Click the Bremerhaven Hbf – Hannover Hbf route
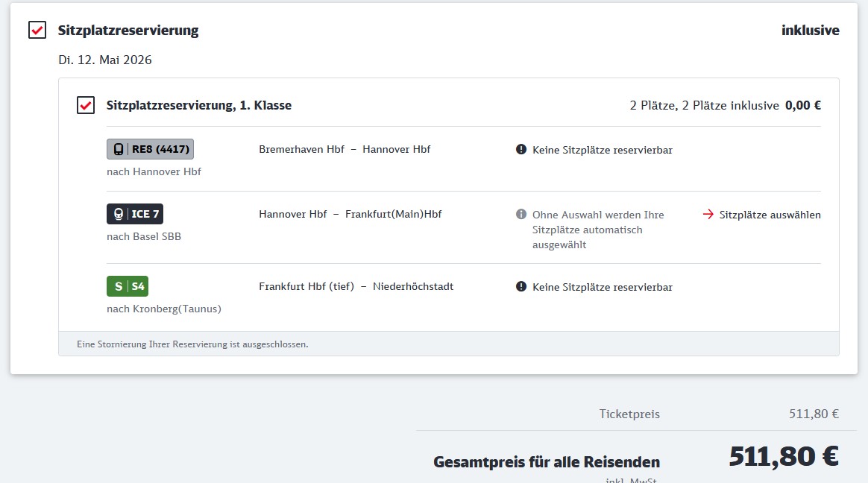 [x=345, y=149]
